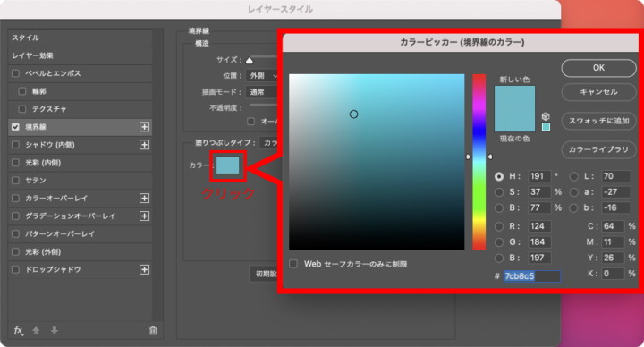This screenshot has height=347, width=644.
Task: Enable ドロップシャドウ checkbox
Action: coord(15,269)
